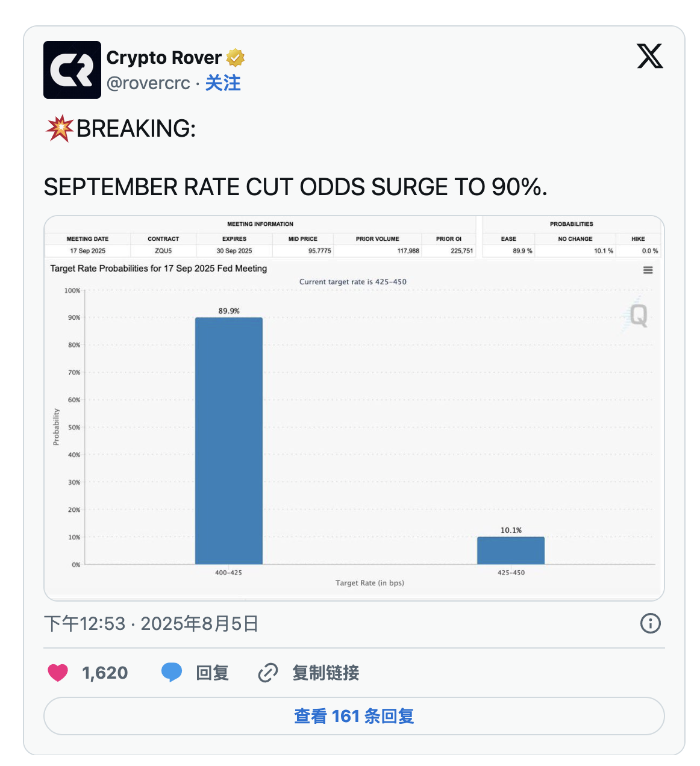Image resolution: width=700 pixels, height=766 pixels.
Task: Click the Q watermark logo in chart
Action: 637,315
